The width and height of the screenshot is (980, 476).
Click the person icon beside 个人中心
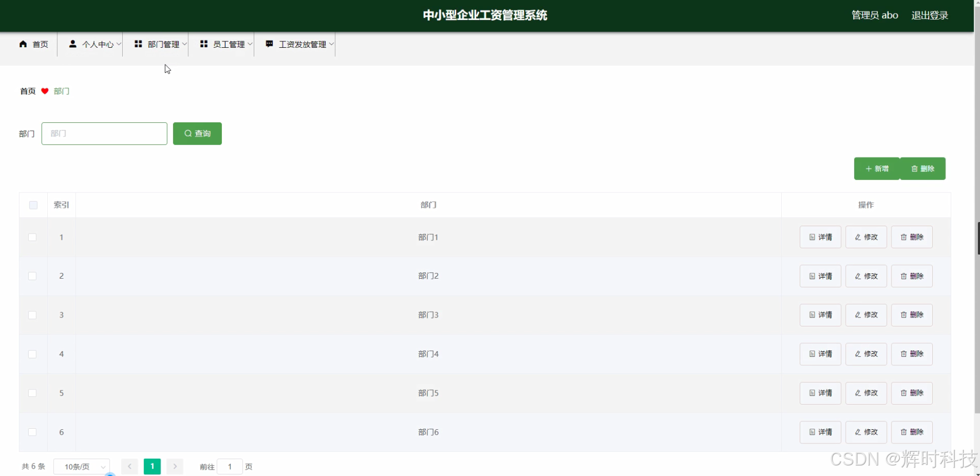tap(72, 44)
